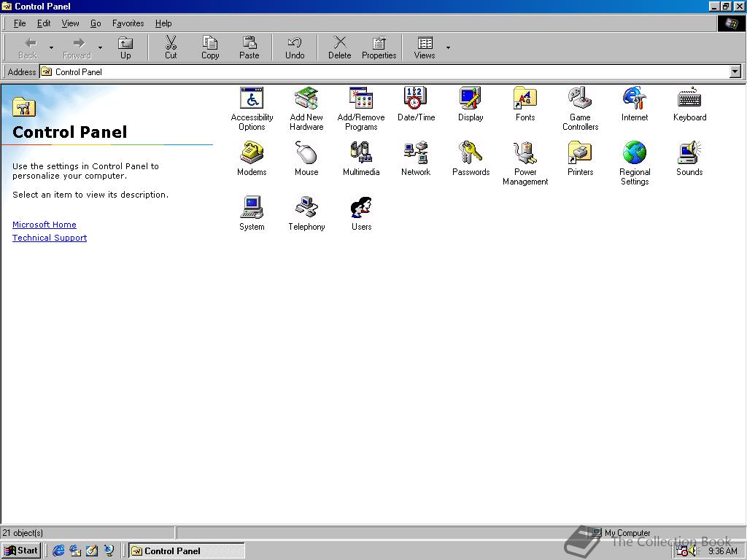Click the Delete toolbar button
Screen dimensions: 747x560
339,47
